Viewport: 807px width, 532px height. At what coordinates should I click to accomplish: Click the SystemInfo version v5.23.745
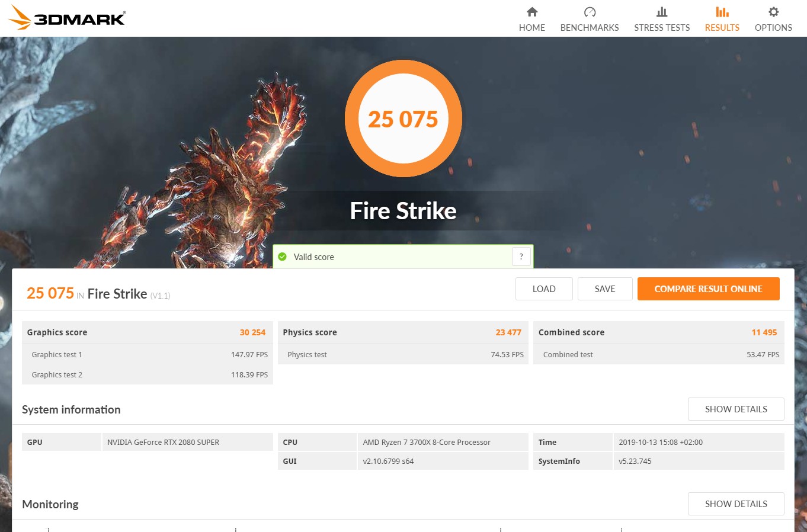coord(635,462)
